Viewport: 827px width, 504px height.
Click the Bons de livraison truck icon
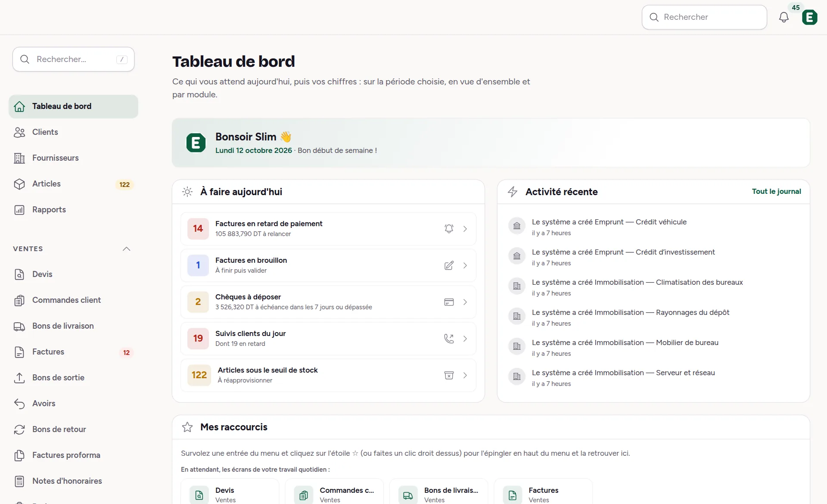[19, 326]
